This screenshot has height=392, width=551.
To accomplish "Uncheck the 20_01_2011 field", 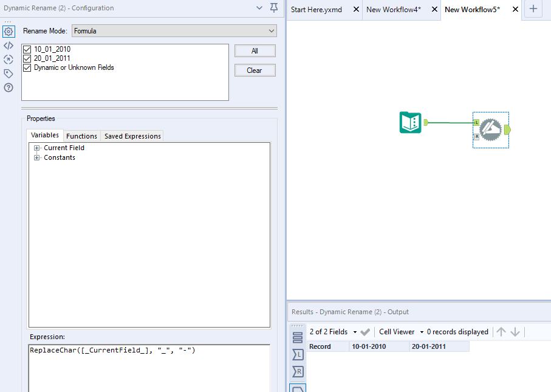I will [x=26, y=59].
